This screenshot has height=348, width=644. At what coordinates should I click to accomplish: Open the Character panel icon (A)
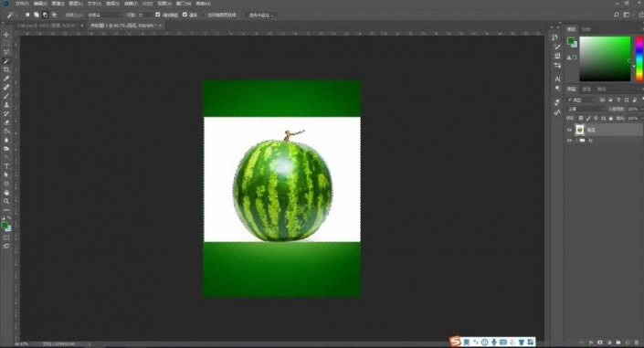click(557, 79)
